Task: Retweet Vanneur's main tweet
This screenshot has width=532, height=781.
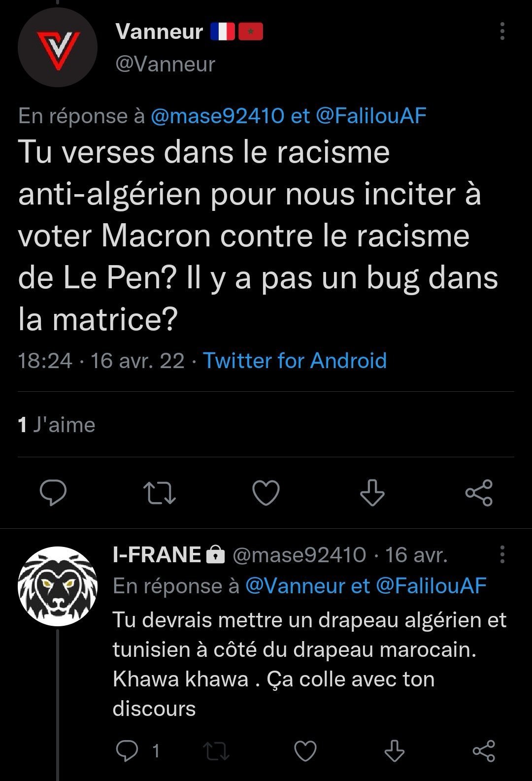Action: click(159, 493)
